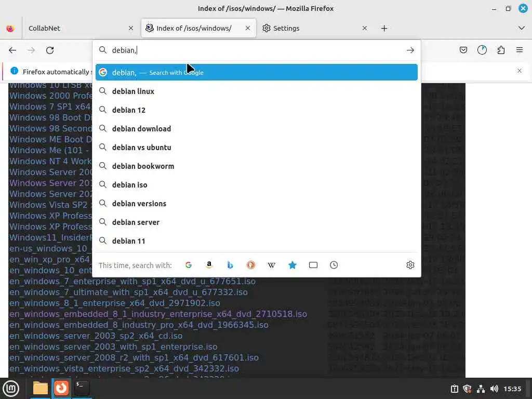The image size is (532, 399).
Task: Open a new tab with plus
Action: (x=384, y=28)
